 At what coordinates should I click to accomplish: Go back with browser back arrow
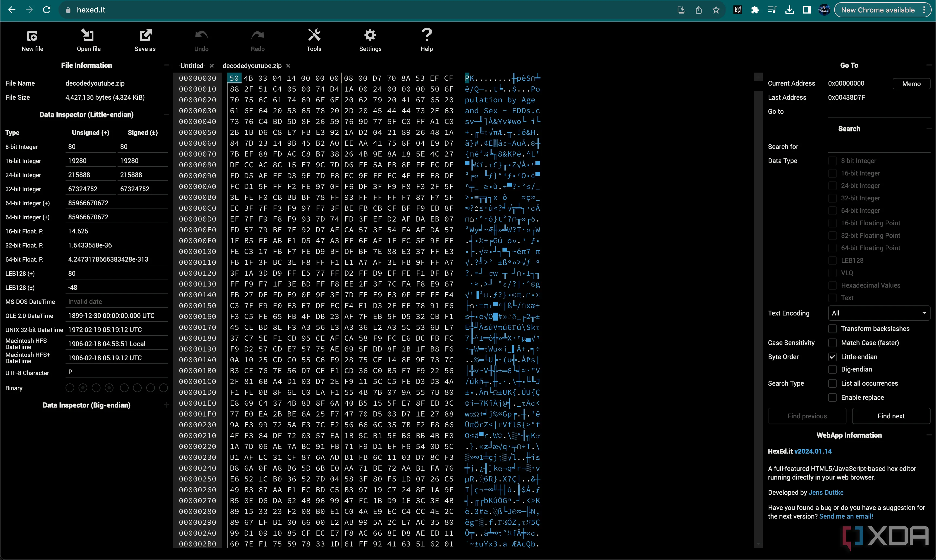pyautogui.click(x=12, y=10)
